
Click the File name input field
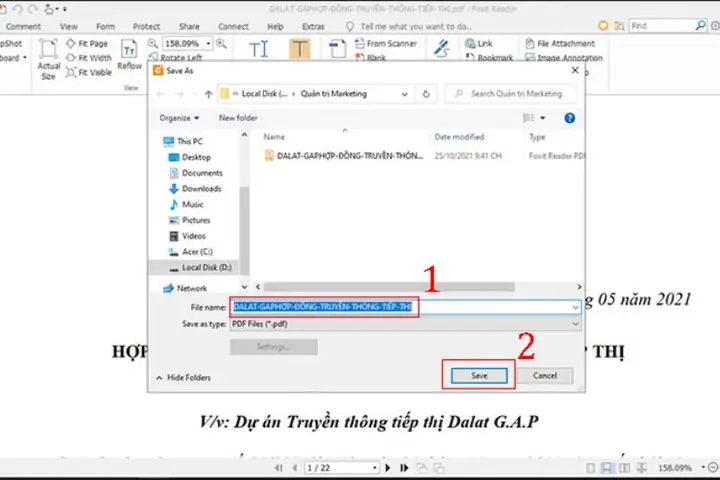coord(405,307)
